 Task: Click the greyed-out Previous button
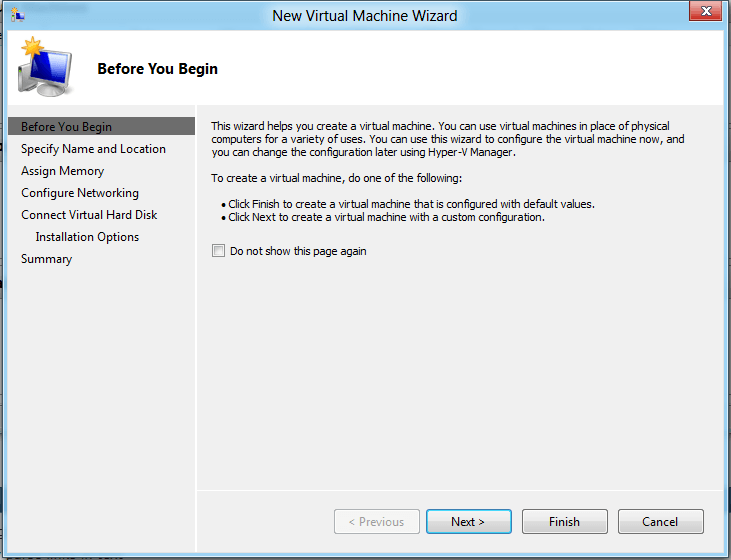coord(376,522)
